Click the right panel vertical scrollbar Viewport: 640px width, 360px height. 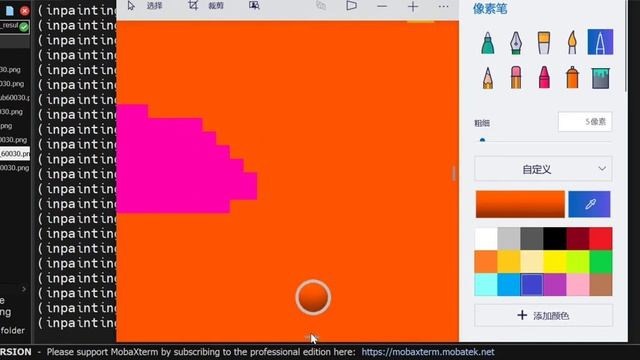[626, 47]
